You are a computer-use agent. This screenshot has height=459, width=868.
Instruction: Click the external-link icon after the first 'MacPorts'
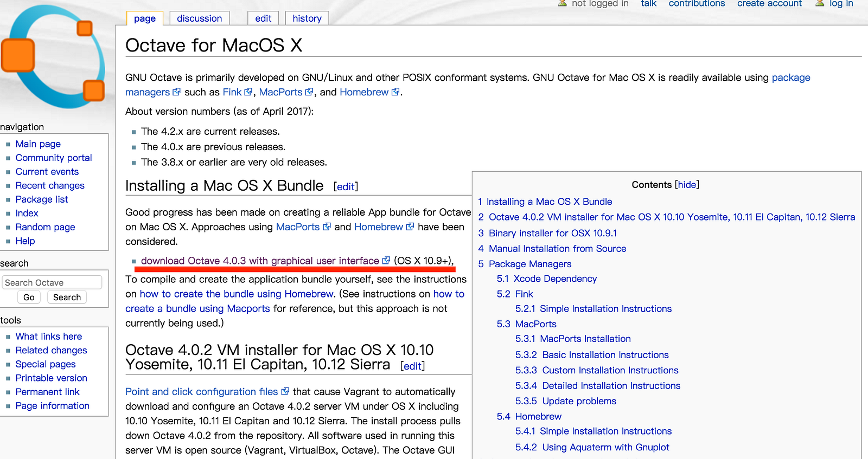pyautogui.click(x=309, y=92)
